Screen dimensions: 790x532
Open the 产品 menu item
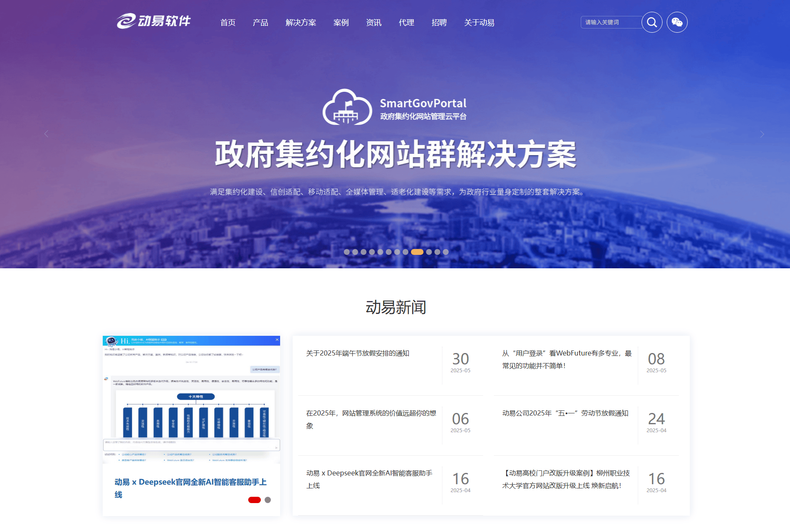coord(260,23)
